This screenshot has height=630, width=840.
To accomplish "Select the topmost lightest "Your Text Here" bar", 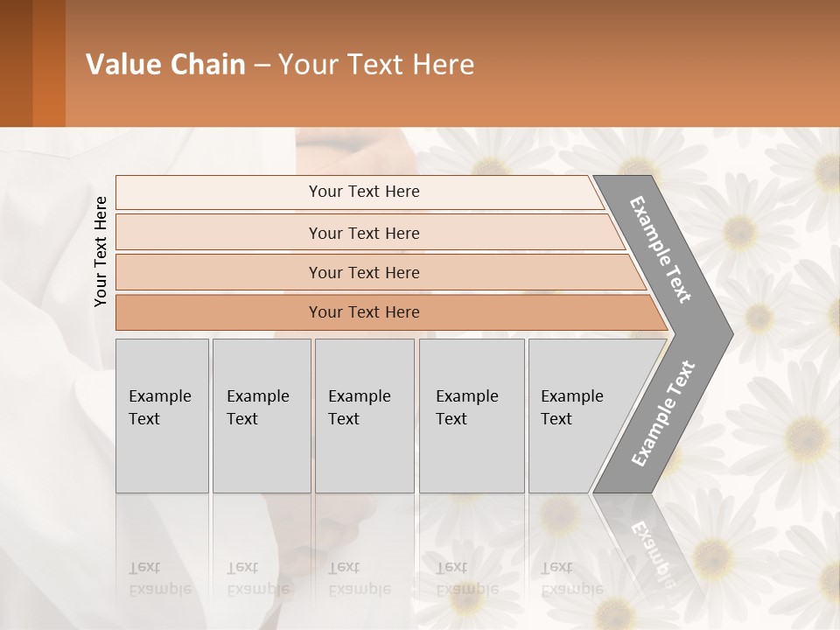I will pyautogui.click(x=363, y=192).
